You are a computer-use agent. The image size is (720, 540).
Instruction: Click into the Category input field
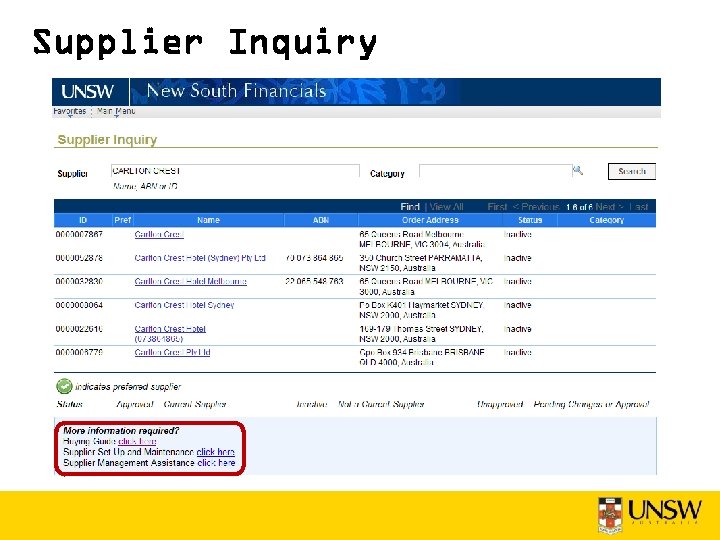[x=495, y=171]
